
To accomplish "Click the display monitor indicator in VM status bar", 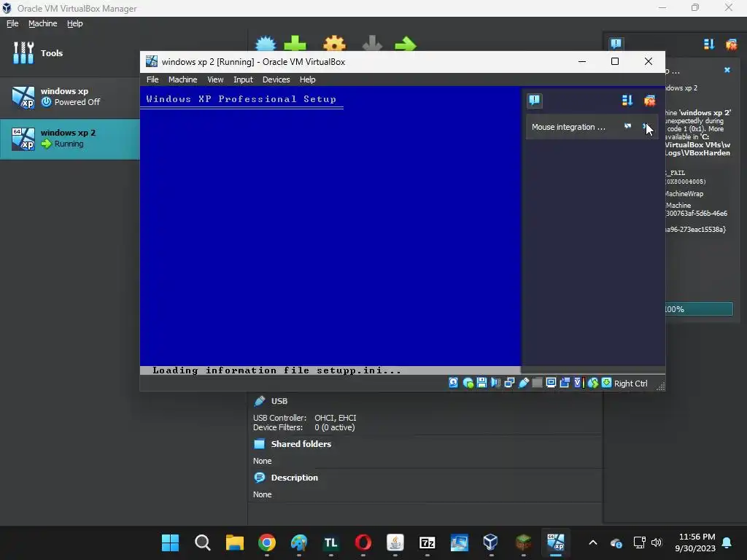I will pyautogui.click(x=551, y=383).
